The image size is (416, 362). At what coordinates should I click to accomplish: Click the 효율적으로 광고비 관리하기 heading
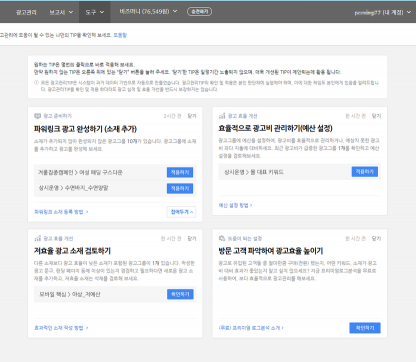tap(275, 128)
